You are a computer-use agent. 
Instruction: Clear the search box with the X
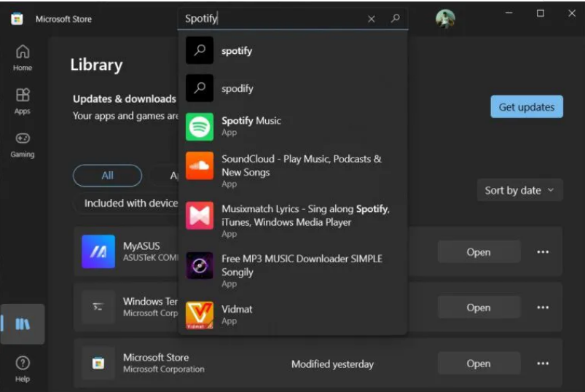pyautogui.click(x=372, y=19)
